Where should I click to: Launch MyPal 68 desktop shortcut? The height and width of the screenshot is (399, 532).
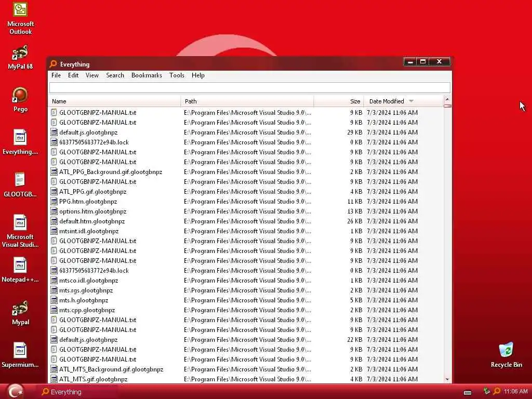tap(20, 57)
